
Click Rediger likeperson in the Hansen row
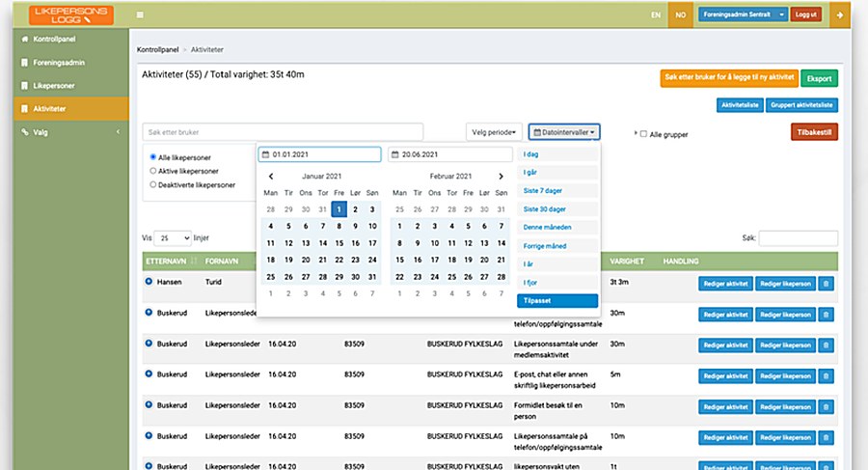point(785,284)
